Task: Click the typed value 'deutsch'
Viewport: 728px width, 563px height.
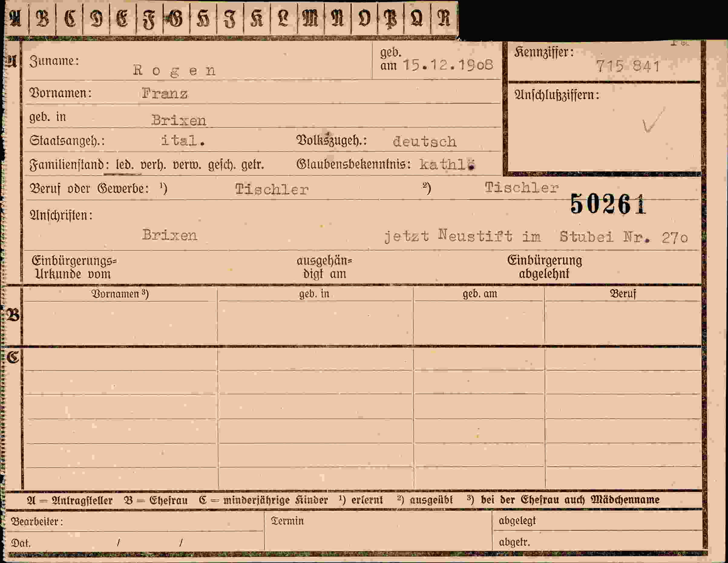Action: pyautogui.click(x=425, y=142)
